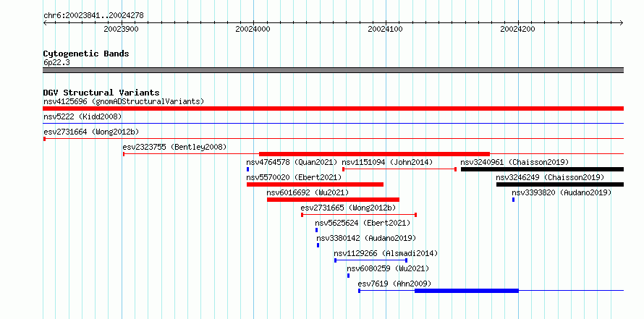
Task: Click the nsv1129266 (Alsmadi2014) label
Action: (386, 253)
